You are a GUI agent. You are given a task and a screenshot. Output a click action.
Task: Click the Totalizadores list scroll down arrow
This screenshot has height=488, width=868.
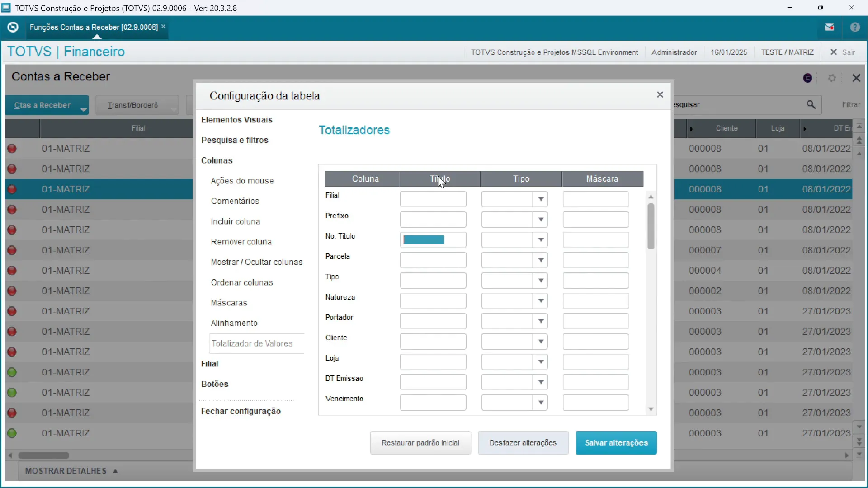click(x=651, y=409)
